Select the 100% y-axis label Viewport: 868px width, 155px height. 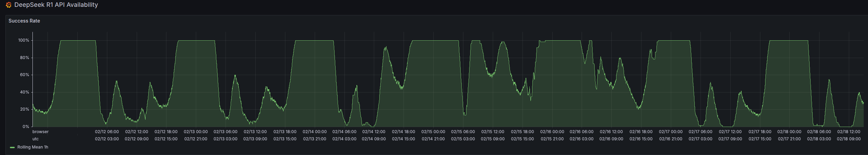click(x=24, y=40)
